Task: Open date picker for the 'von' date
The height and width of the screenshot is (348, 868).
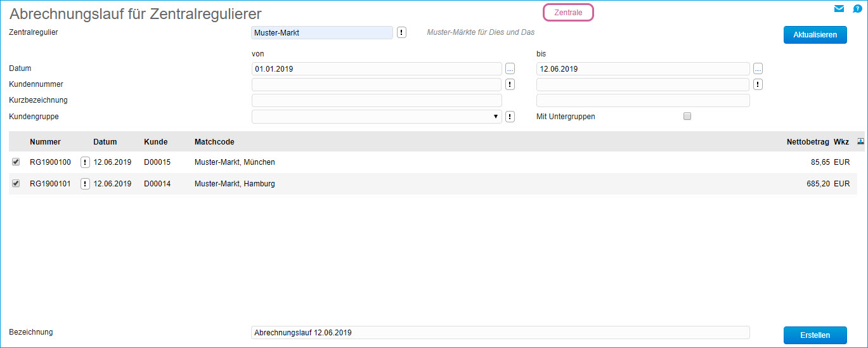Action: 510,69
